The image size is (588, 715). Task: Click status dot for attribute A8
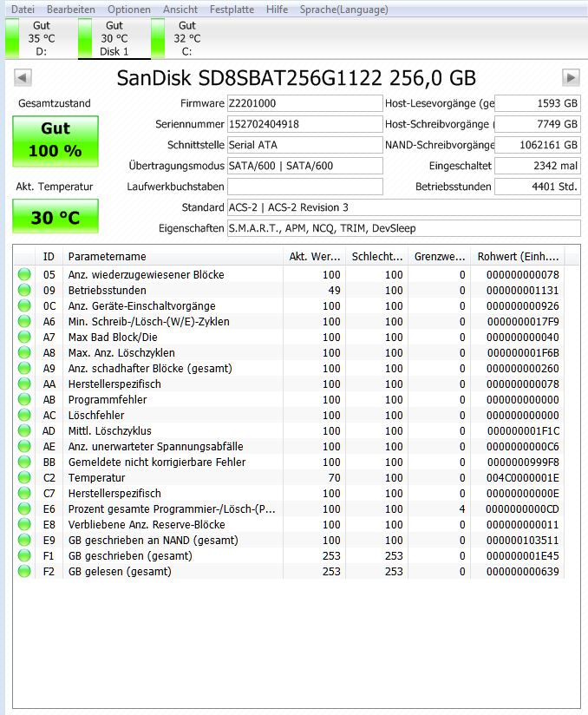[x=24, y=352]
